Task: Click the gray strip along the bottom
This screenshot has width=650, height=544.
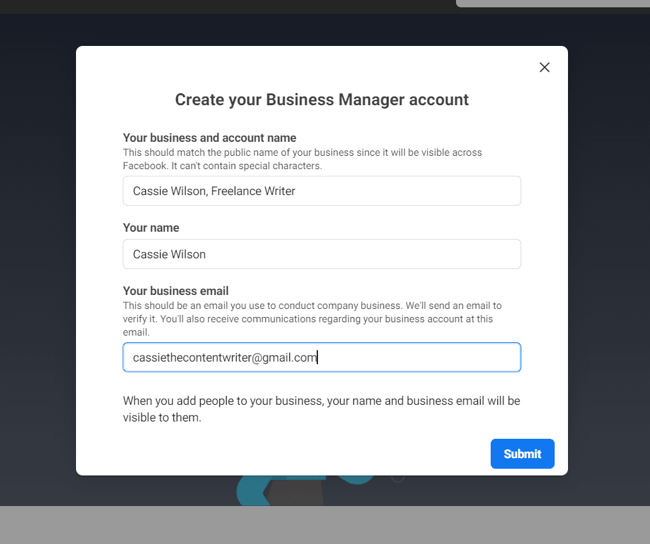Action: tap(325, 525)
